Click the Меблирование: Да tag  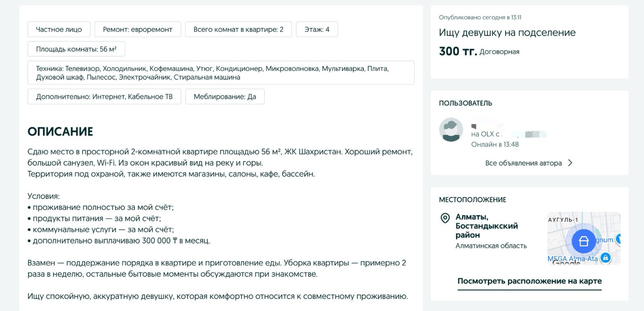click(225, 96)
